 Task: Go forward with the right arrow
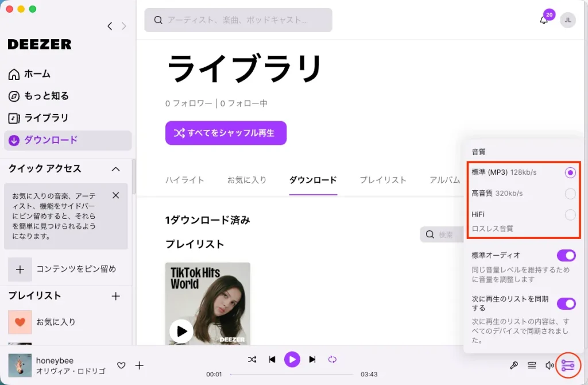(124, 26)
